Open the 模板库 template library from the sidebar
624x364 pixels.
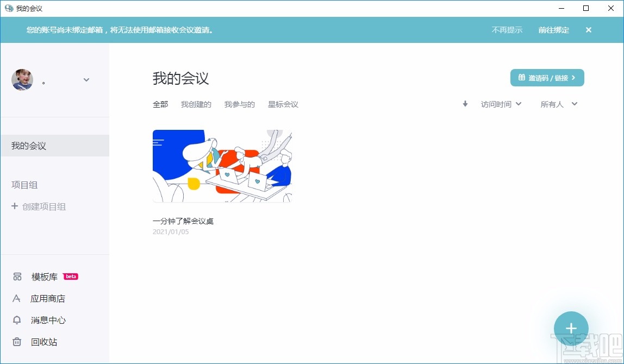[45, 277]
